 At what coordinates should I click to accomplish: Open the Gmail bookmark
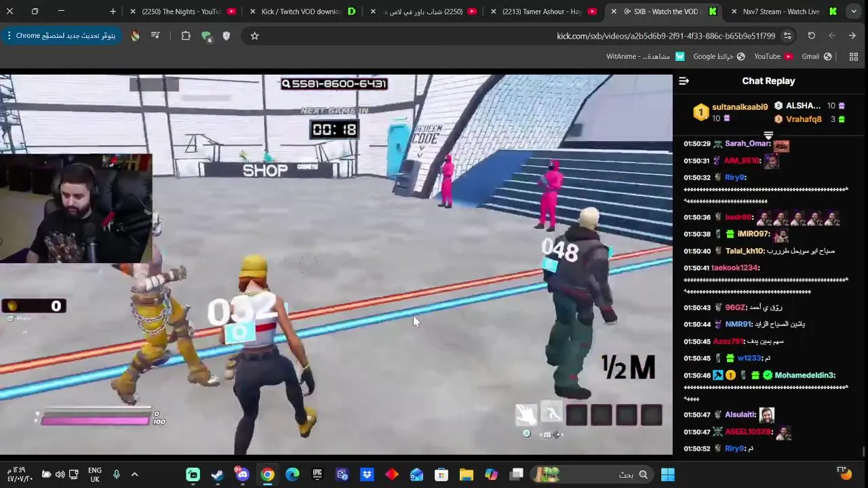(x=816, y=57)
